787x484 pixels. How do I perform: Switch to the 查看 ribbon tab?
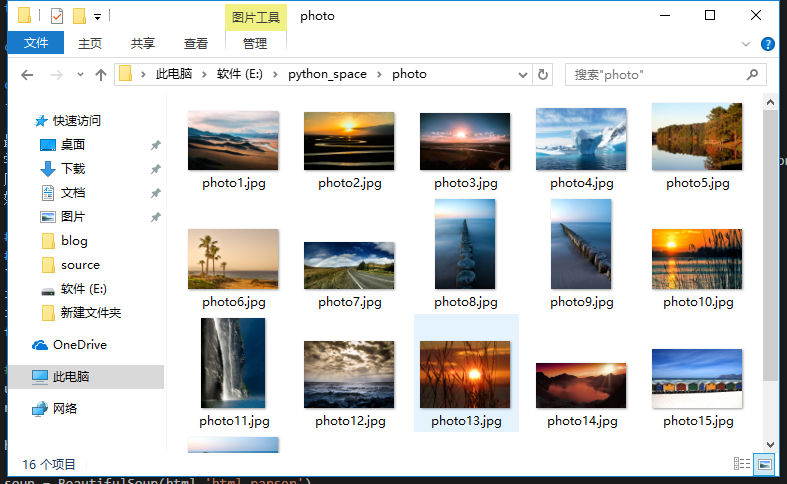point(196,43)
